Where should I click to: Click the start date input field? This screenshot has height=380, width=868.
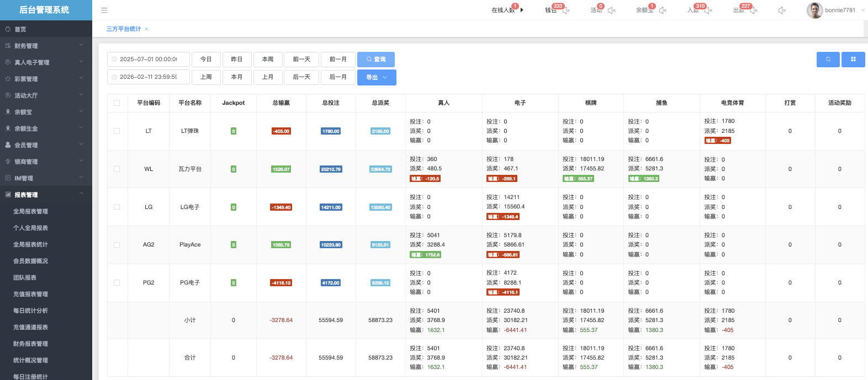(x=148, y=60)
